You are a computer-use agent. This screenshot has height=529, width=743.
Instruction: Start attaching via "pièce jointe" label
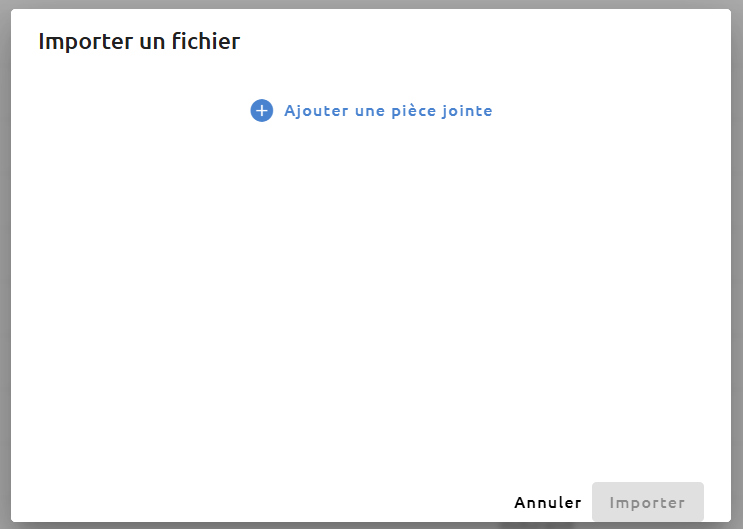[442, 111]
